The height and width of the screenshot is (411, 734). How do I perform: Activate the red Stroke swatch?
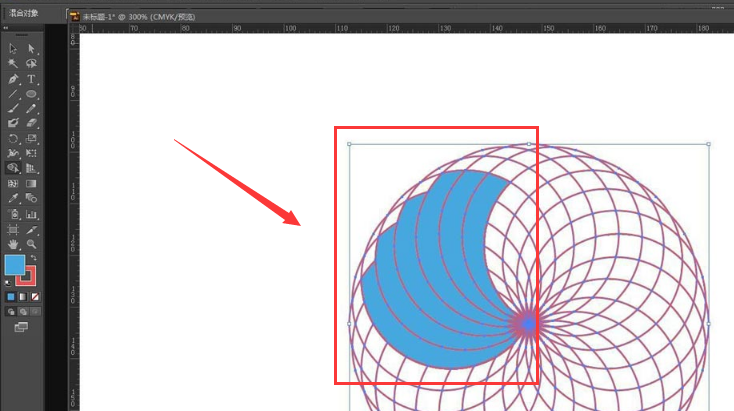pos(26,276)
